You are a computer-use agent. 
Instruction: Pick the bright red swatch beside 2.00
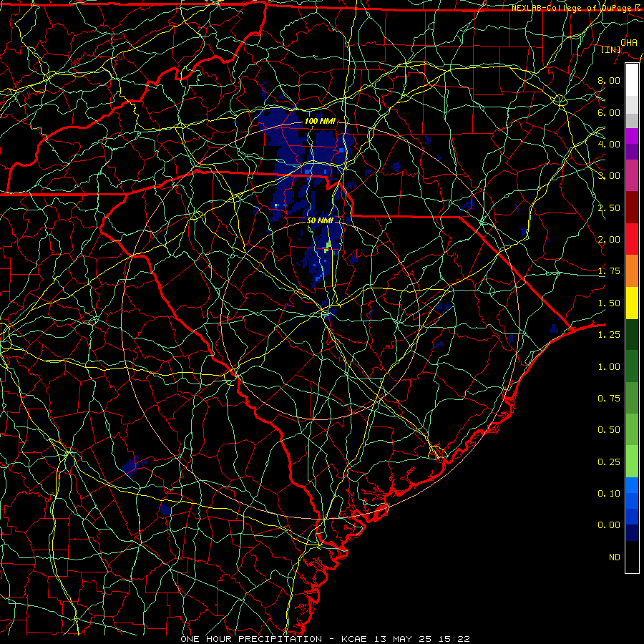pos(632,239)
